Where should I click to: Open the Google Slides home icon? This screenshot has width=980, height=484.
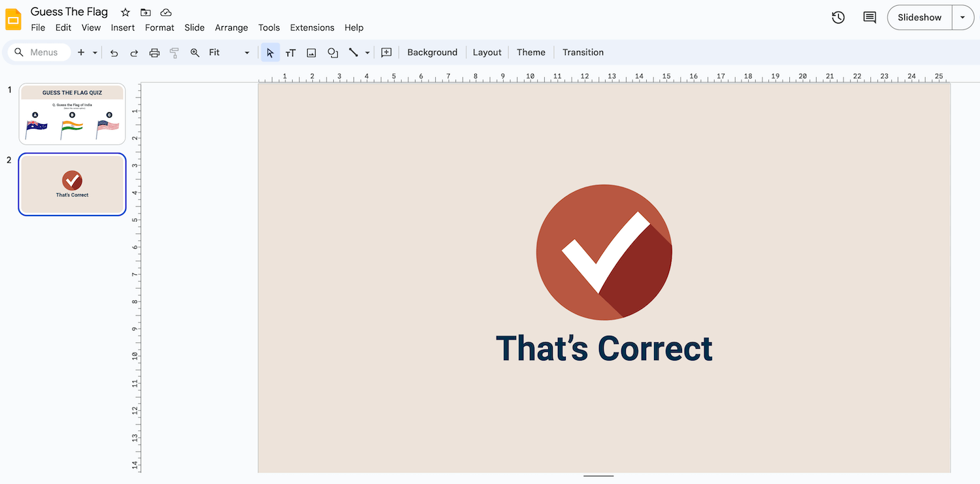coord(13,20)
